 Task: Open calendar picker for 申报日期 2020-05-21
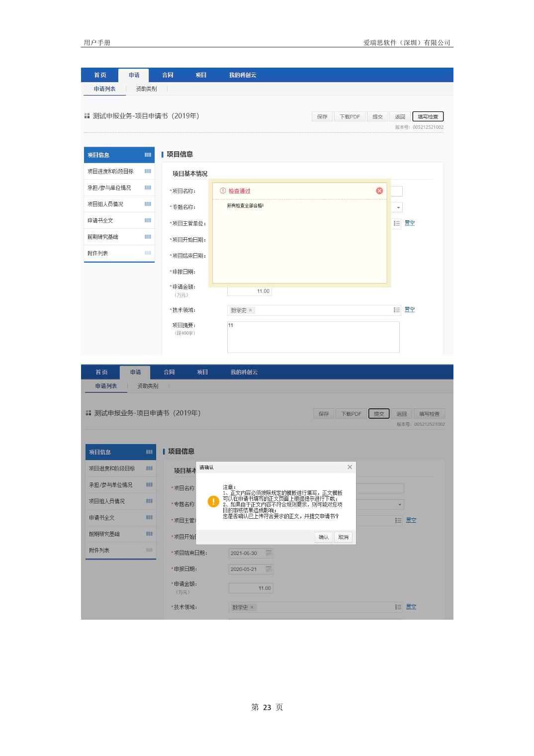(x=268, y=569)
